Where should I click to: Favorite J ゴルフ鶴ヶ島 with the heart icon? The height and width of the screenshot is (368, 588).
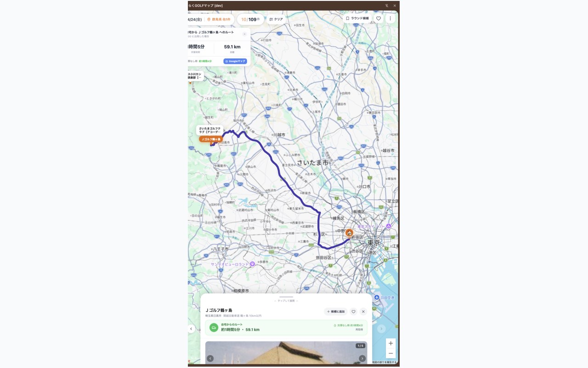[353, 311]
